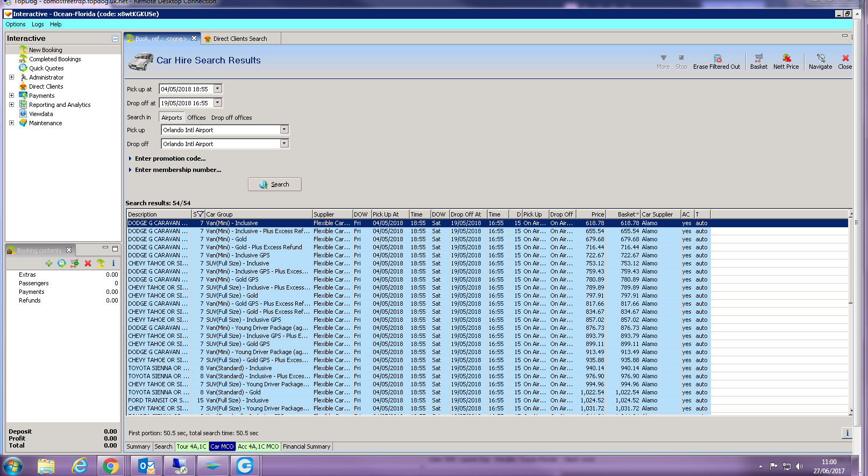This screenshot has width=868, height=476.
Task: Open Google Chrome from the taskbar
Action: (x=111, y=466)
